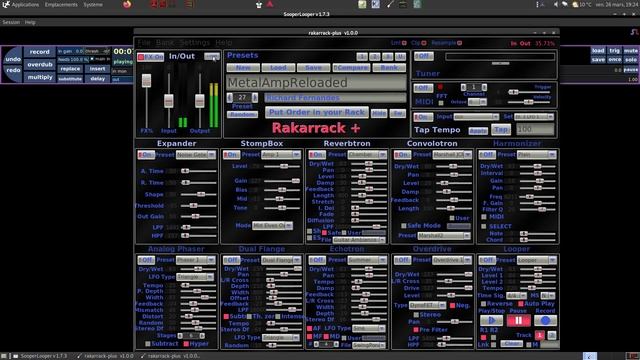Click the Random preset button

242,115
